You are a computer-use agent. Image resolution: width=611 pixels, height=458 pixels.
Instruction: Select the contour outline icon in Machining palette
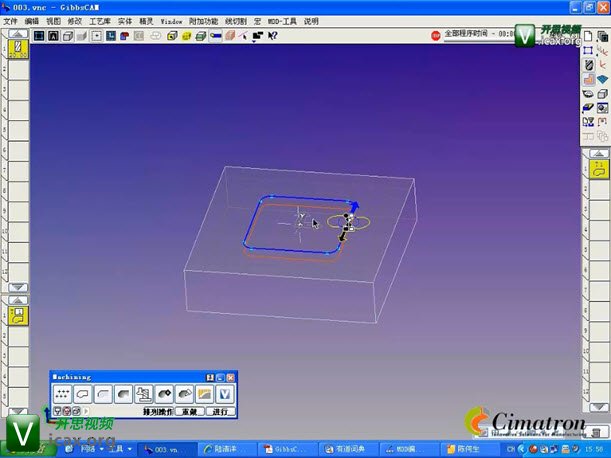(x=83, y=394)
